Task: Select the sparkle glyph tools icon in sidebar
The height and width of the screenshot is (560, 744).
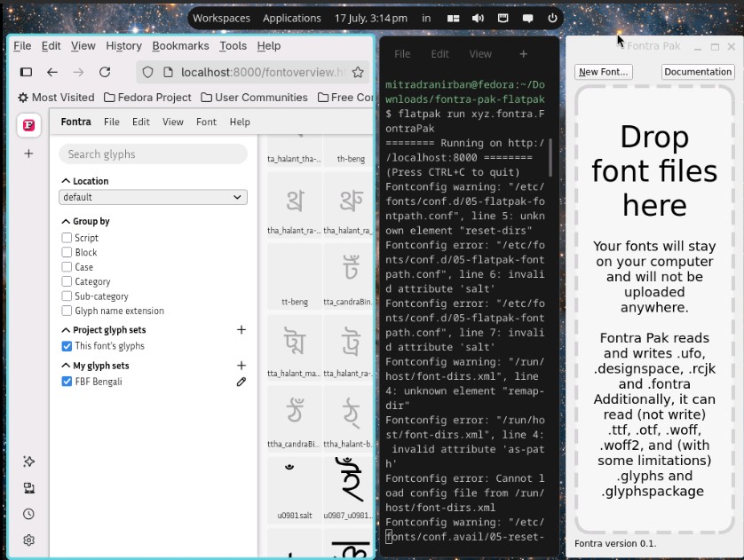Action: (x=28, y=461)
